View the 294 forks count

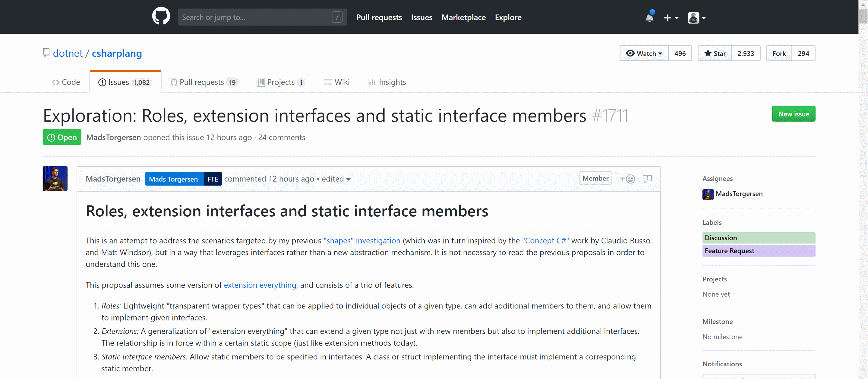point(803,53)
